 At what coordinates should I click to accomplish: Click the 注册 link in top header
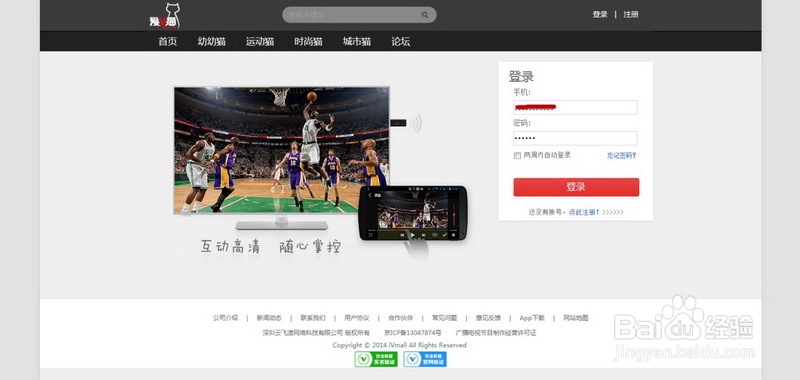631,14
